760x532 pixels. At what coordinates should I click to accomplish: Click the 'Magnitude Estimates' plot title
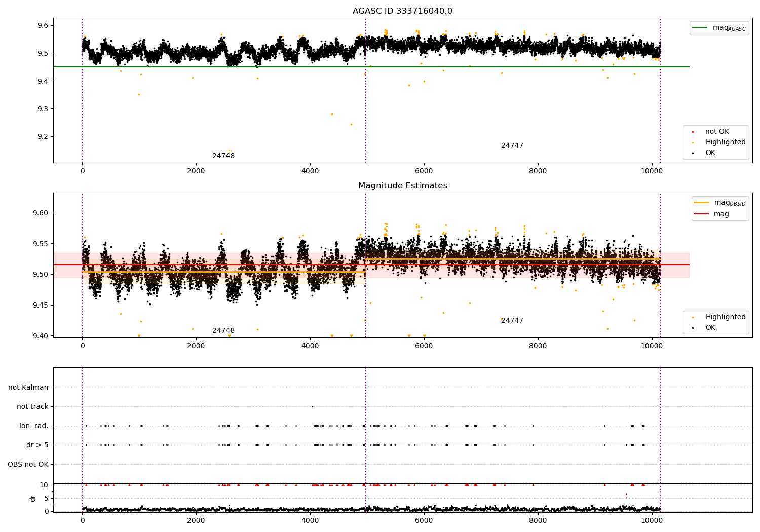click(x=402, y=186)
